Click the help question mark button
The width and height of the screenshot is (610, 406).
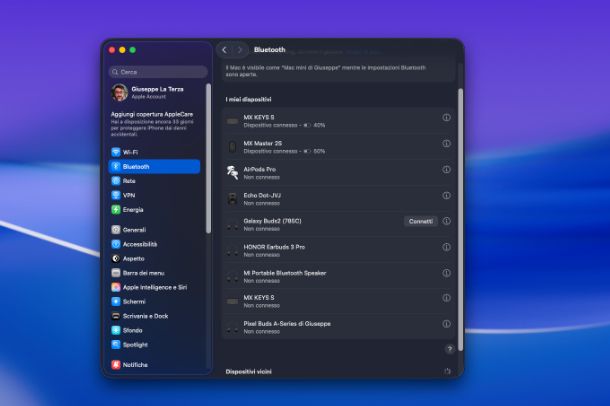click(x=449, y=349)
